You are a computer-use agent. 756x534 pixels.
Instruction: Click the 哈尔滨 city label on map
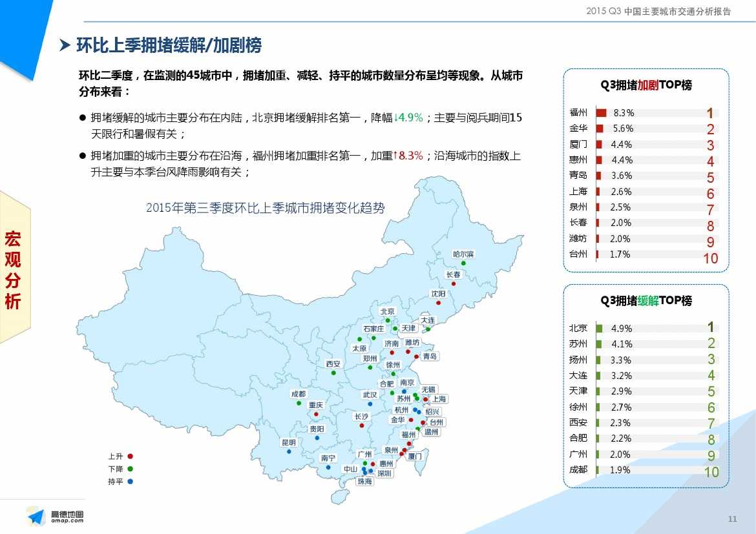click(x=463, y=254)
